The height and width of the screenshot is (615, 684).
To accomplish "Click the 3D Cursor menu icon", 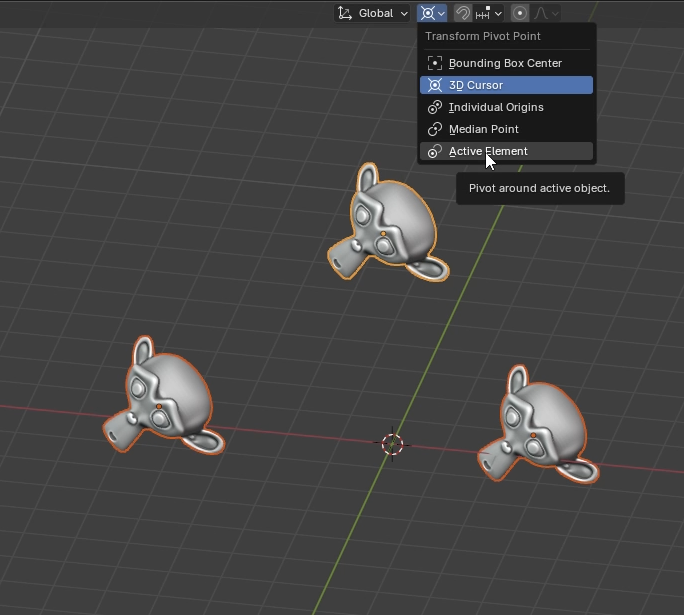I will (x=434, y=85).
